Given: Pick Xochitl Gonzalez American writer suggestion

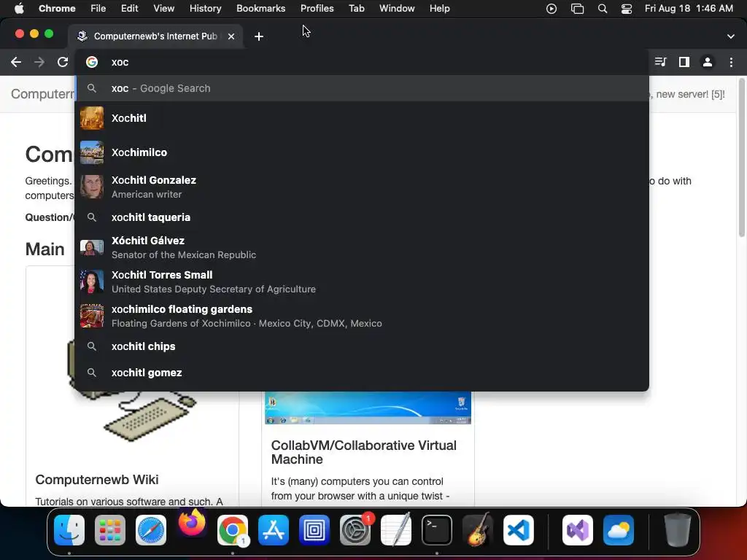Looking at the screenshot, I should 362,187.
